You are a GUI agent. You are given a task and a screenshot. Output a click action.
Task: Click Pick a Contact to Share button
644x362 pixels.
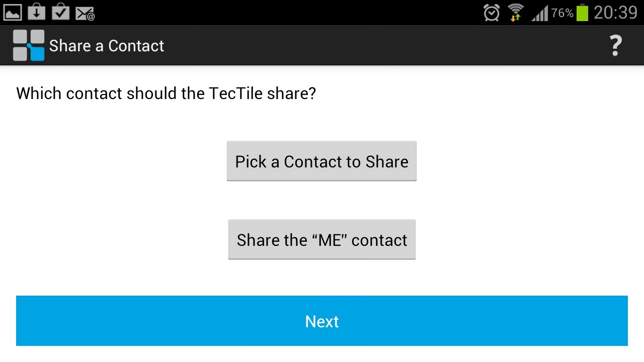click(321, 161)
